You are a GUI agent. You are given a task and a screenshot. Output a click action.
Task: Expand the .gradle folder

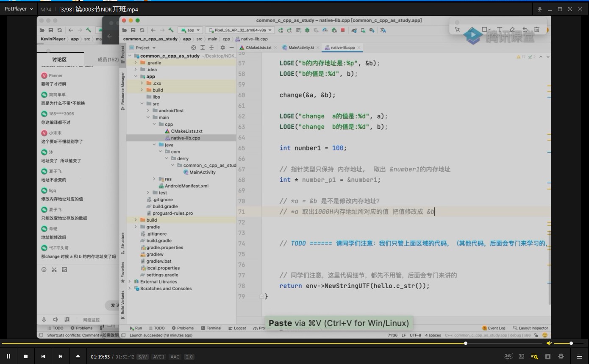[136, 63]
